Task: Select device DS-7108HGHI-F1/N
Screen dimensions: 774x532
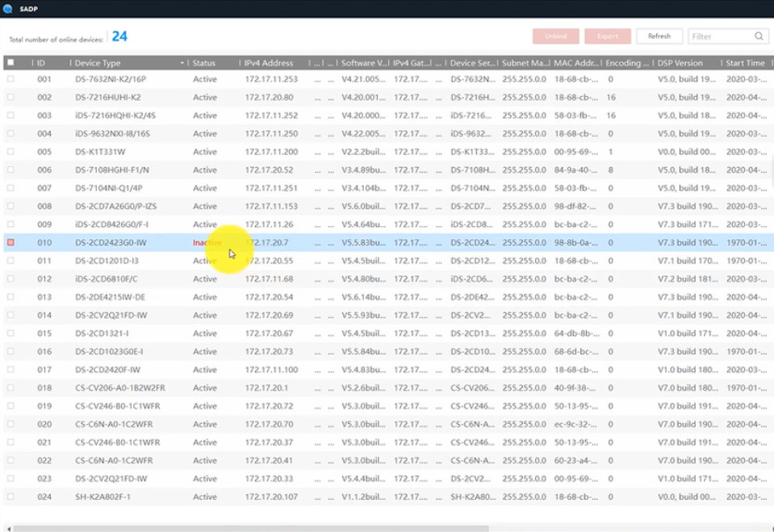Action: (x=112, y=170)
